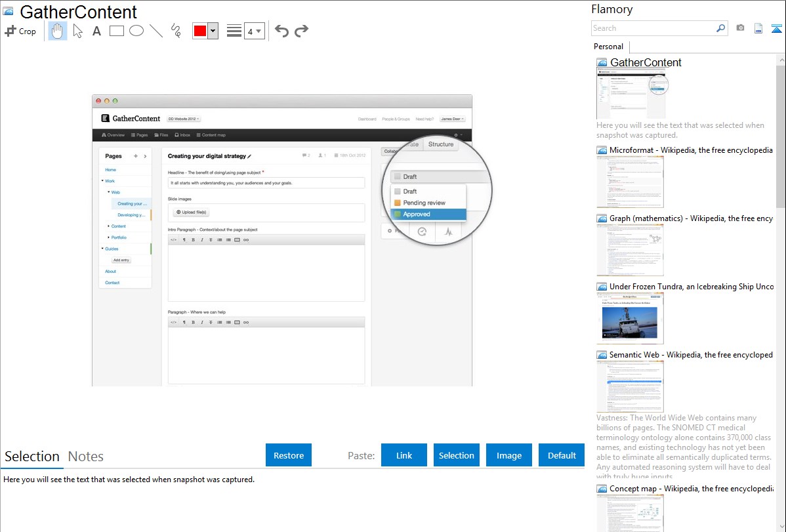Select the Text annotation tool
786x532 pixels.
click(96, 31)
